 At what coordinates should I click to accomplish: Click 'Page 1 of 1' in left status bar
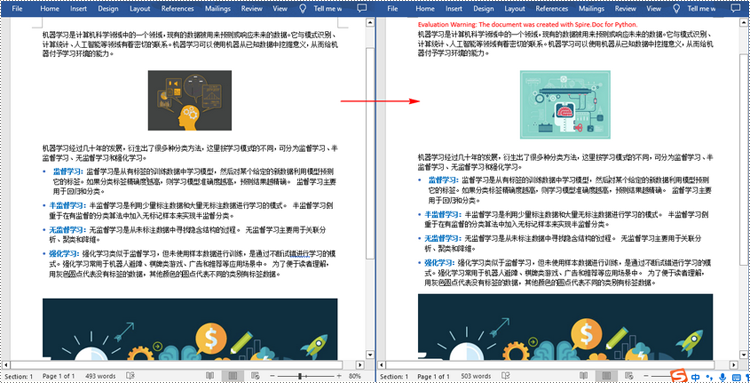(58, 376)
